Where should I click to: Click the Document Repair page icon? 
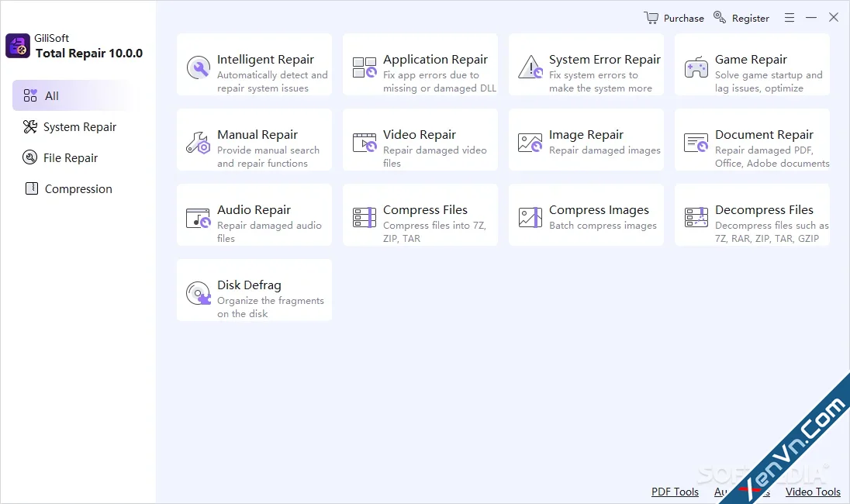696,143
